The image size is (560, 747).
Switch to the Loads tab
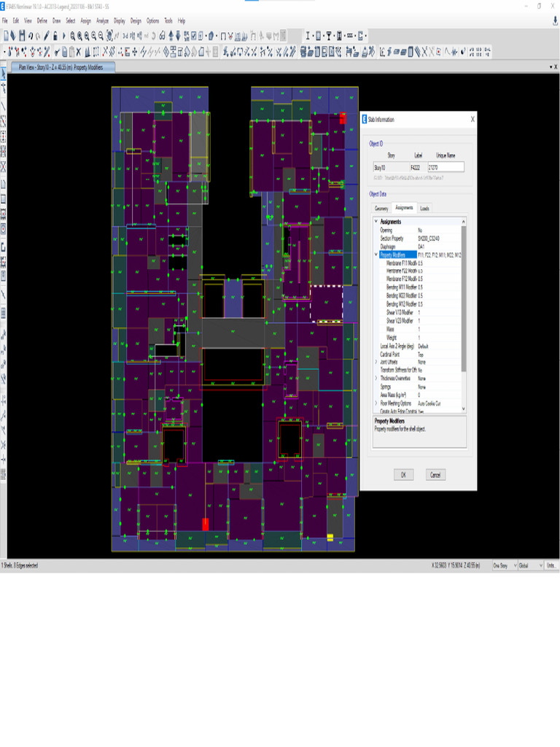pyautogui.click(x=424, y=208)
